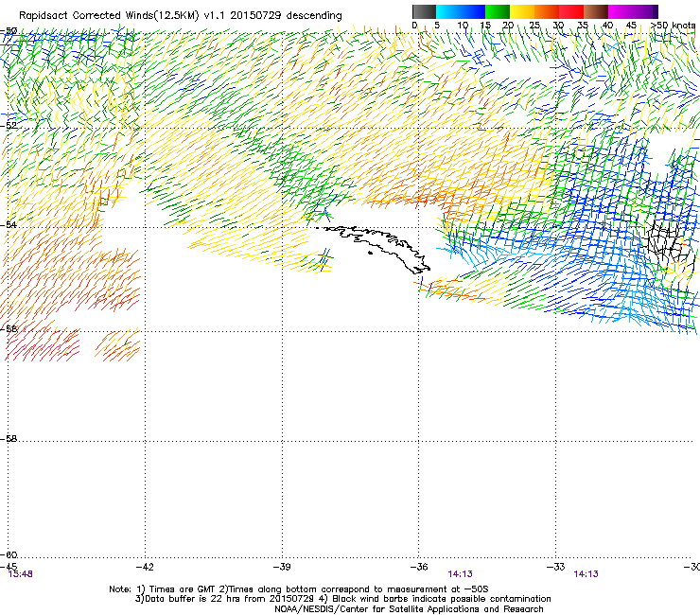700x615 pixels.
Task: Click the '-50' latitude label
Action: (x=9, y=31)
